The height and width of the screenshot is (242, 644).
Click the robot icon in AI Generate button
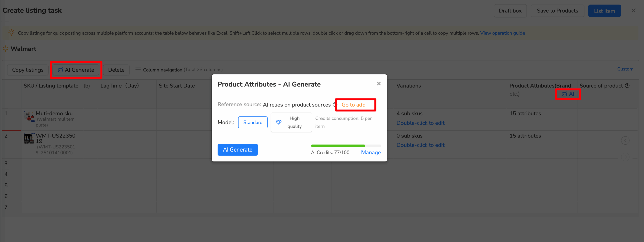pos(60,70)
